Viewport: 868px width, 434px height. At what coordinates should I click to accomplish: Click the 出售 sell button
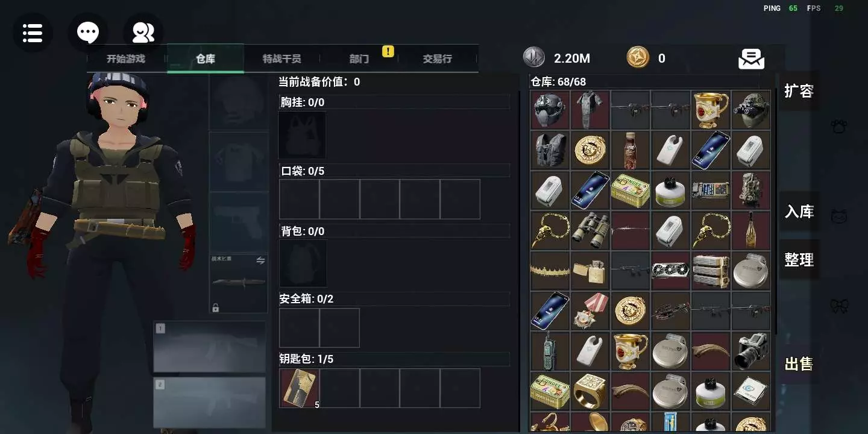pos(799,364)
